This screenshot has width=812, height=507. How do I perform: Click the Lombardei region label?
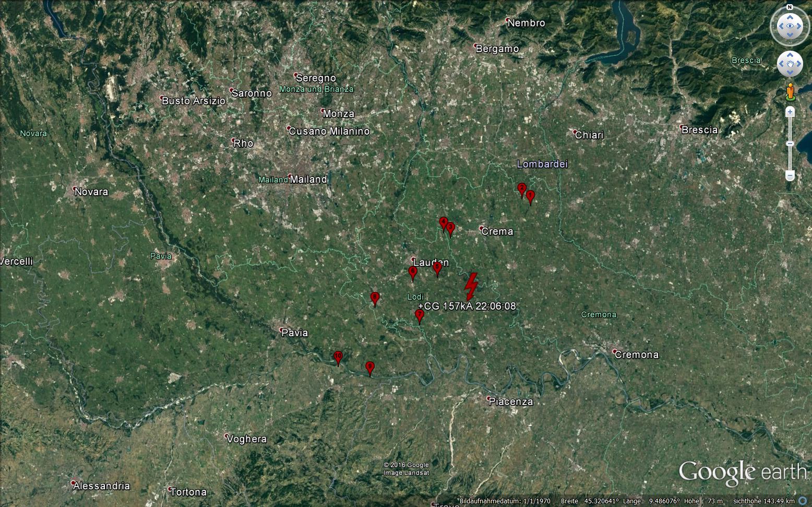(542, 164)
